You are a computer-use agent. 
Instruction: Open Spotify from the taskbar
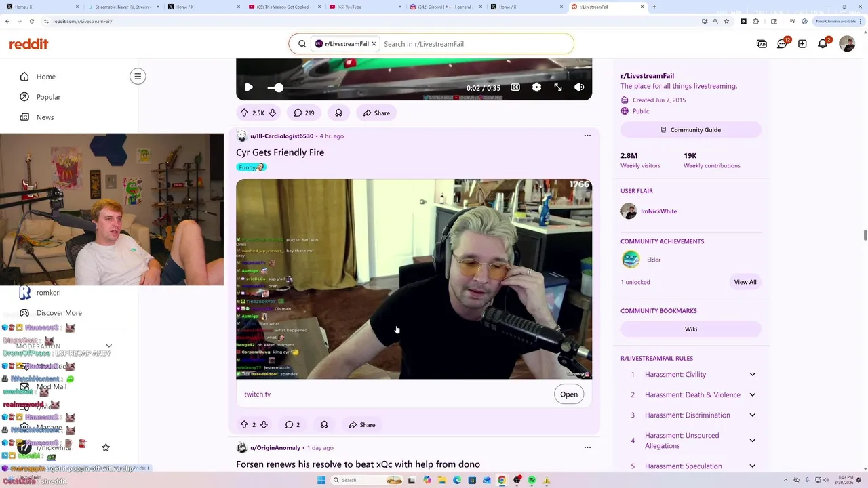tap(532, 481)
